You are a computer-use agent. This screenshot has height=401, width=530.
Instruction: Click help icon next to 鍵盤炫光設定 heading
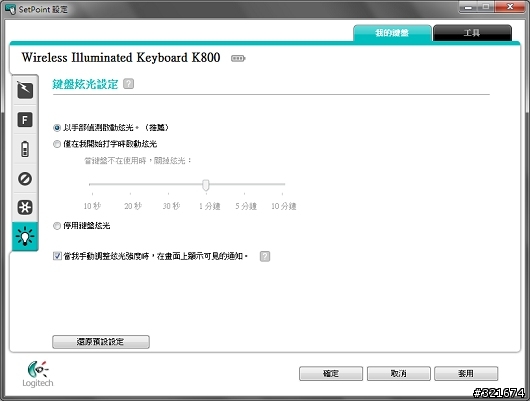point(128,84)
